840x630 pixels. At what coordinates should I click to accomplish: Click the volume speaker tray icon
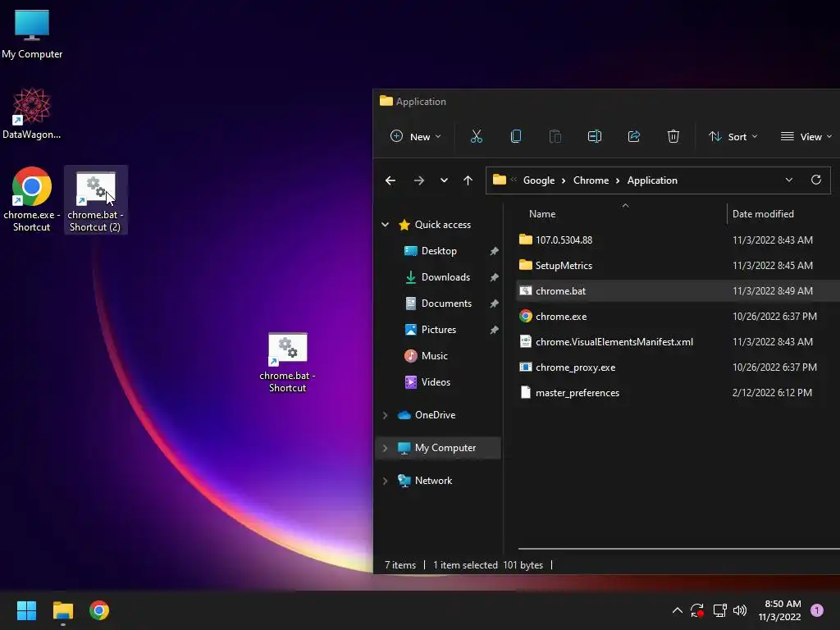[x=740, y=610]
